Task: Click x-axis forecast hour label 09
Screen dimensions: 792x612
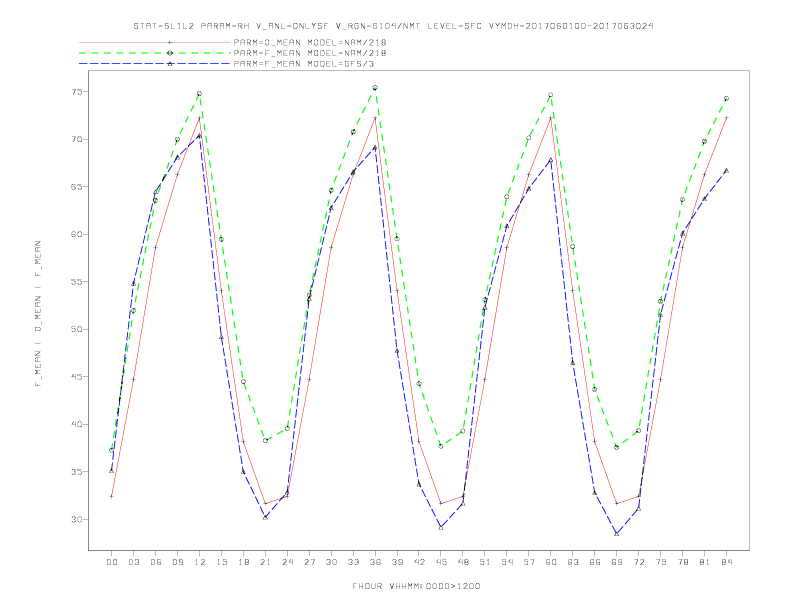Action: click(177, 562)
